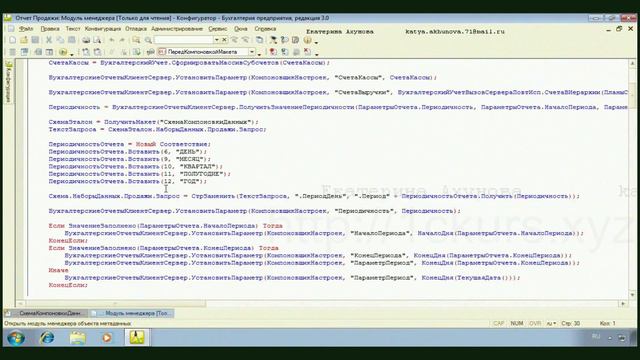The width and height of the screenshot is (640, 360).
Task: Open the Окна menu
Action: [241, 29]
